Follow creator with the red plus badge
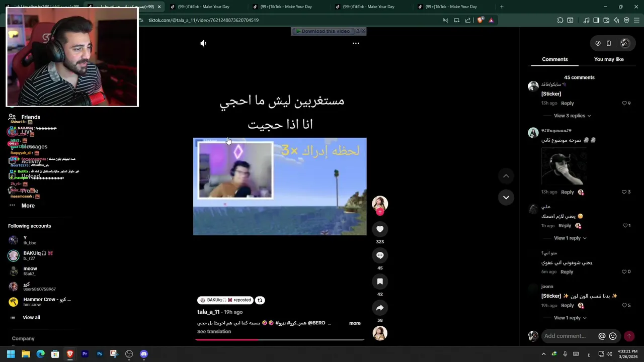Image resolution: width=644 pixels, height=362 pixels. point(380,212)
